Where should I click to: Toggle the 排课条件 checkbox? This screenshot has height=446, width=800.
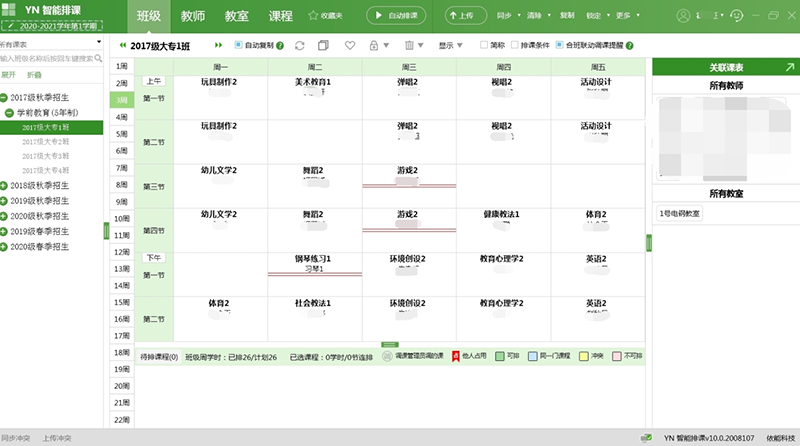point(514,46)
